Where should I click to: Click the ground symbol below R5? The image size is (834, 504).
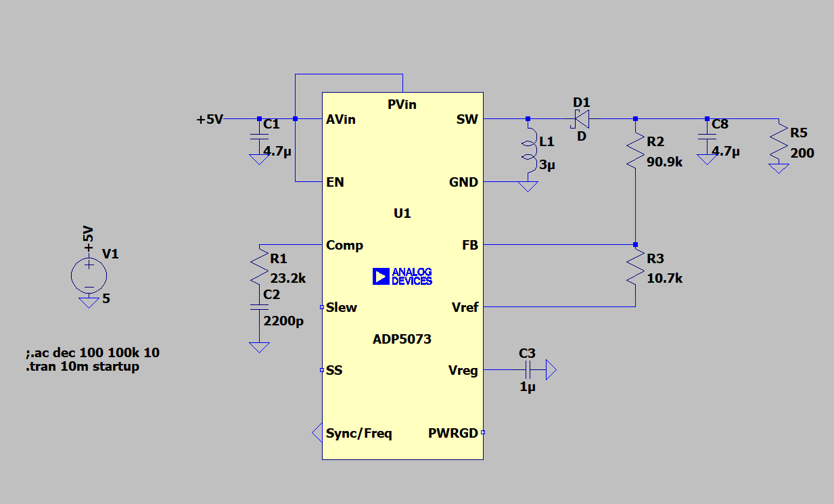(x=779, y=168)
